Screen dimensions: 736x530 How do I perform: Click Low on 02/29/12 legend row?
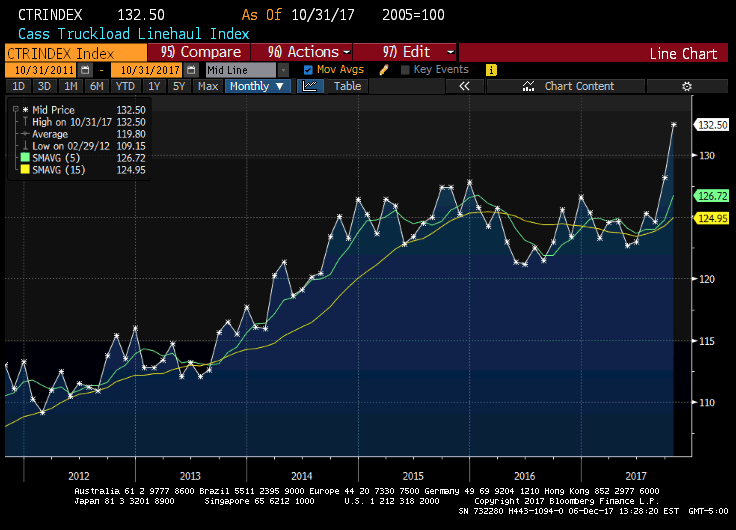[x=84, y=146]
